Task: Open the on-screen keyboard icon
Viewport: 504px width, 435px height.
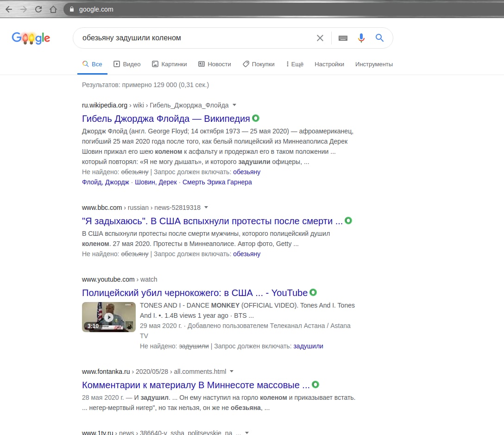Action: point(343,38)
